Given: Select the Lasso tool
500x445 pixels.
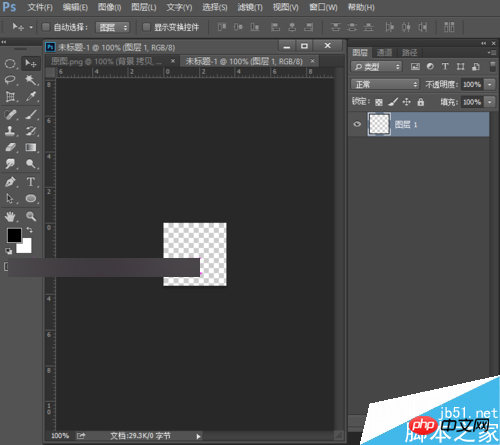Looking at the screenshot, I should [10, 80].
